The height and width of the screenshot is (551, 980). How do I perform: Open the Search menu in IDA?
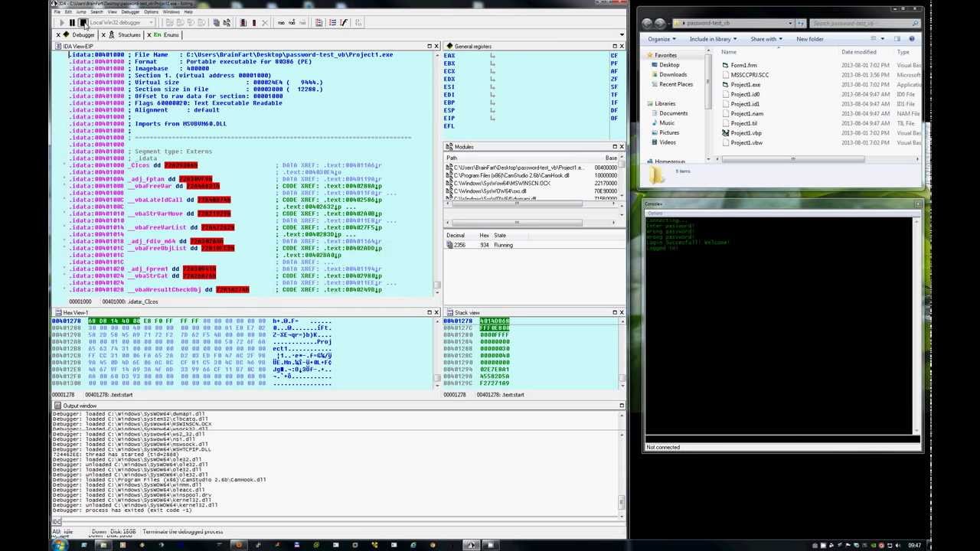tap(96, 12)
